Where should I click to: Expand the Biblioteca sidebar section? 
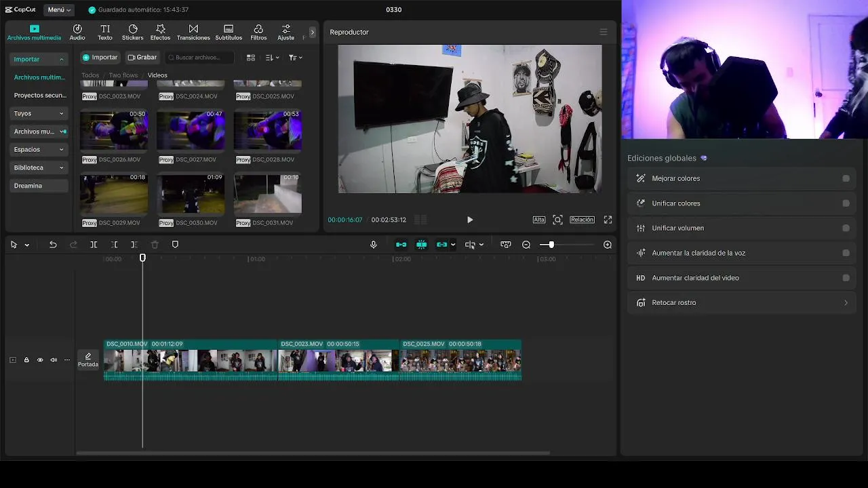tap(39, 167)
